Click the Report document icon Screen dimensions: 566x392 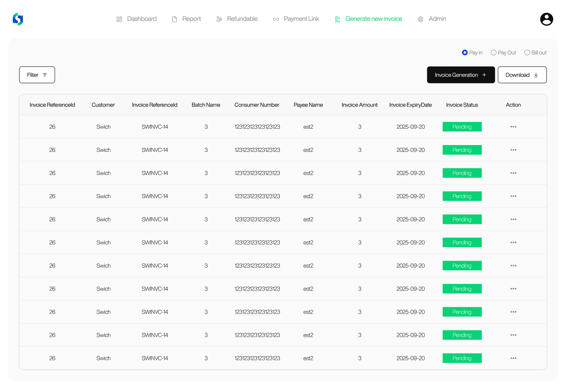coord(174,19)
